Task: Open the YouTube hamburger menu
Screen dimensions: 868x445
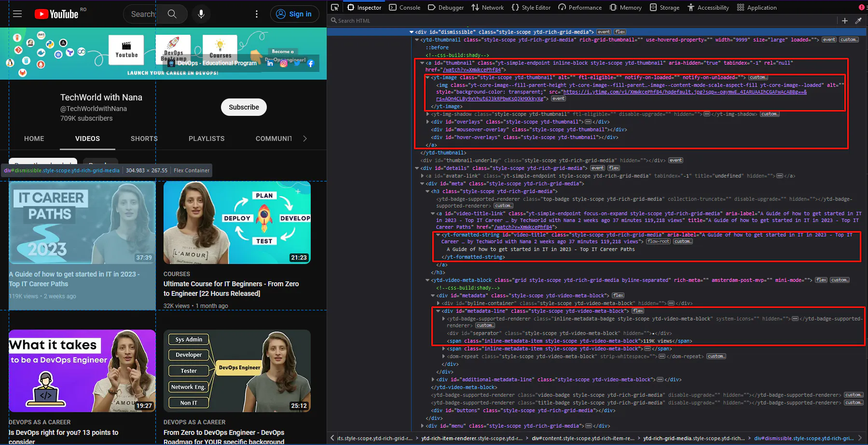Action: point(17,14)
